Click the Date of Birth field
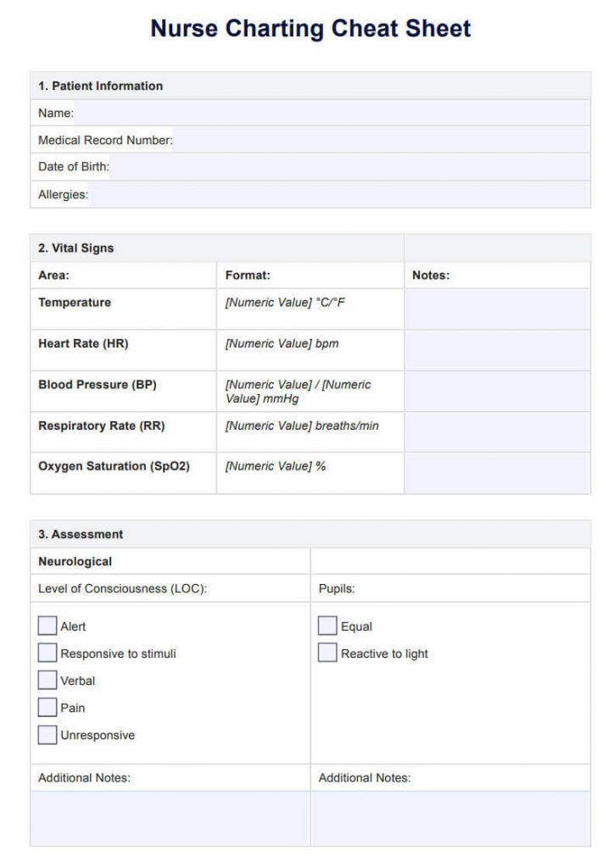 [x=350, y=167]
